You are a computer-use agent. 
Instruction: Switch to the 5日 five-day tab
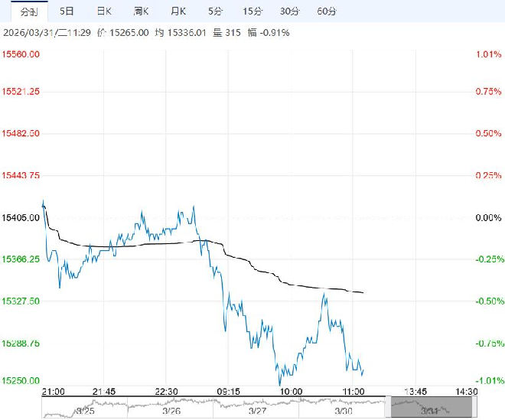pyautogui.click(x=67, y=11)
